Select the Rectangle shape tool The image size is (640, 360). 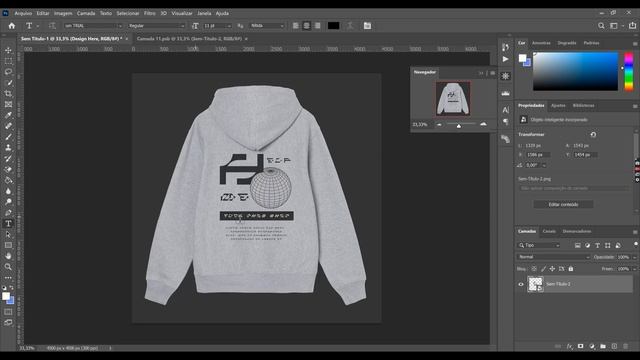pos(8,245)
